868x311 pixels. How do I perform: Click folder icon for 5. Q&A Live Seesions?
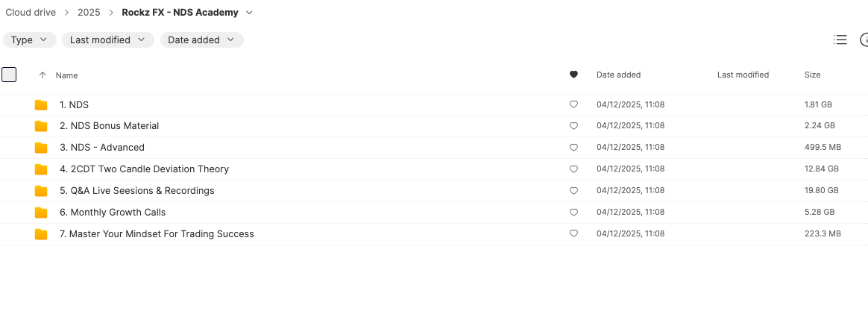coord(41,191)
